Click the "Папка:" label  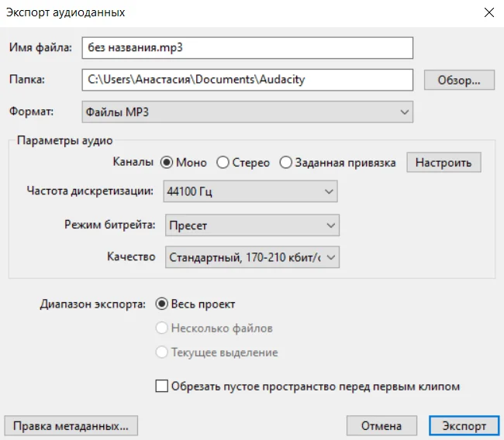(27, 79)
